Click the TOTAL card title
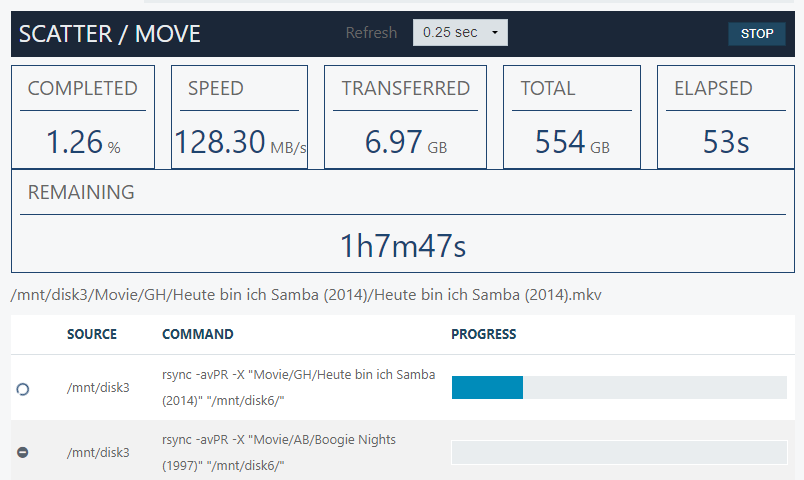 548,88
